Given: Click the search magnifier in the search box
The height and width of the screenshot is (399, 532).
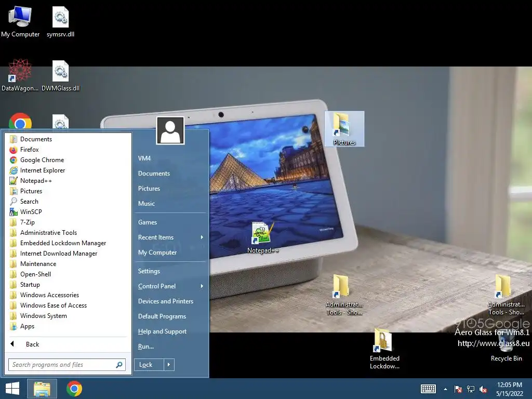Looking at the screenshot, I should pos(119,365).
